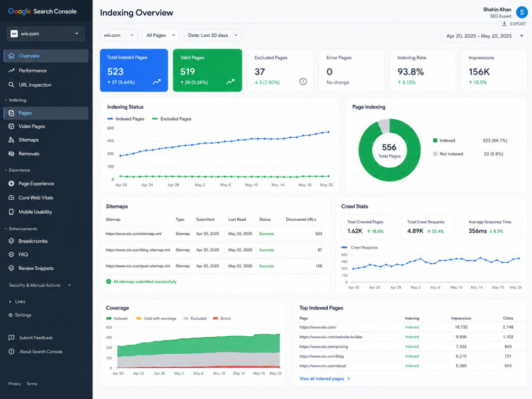532x399 pixels.
Task: Click the Removals crossed-eye icon
Action: [x=12, y=154]
